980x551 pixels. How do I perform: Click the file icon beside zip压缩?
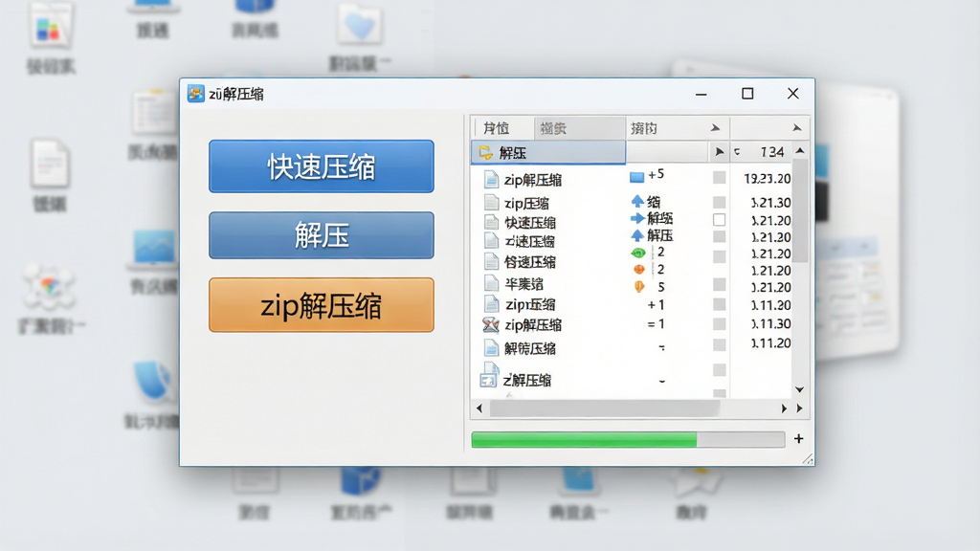coord(491,203)
